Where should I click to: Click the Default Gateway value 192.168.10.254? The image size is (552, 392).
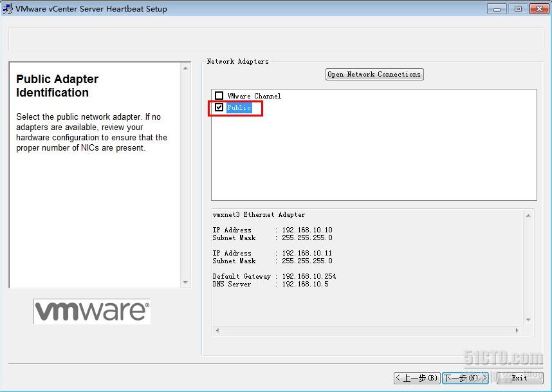[309, 277]
